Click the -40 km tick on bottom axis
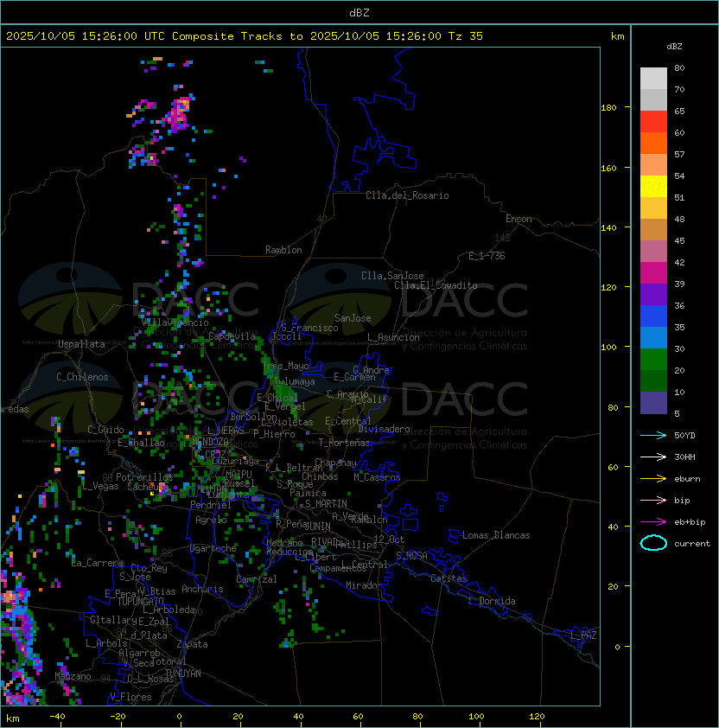 pos(57,717)
